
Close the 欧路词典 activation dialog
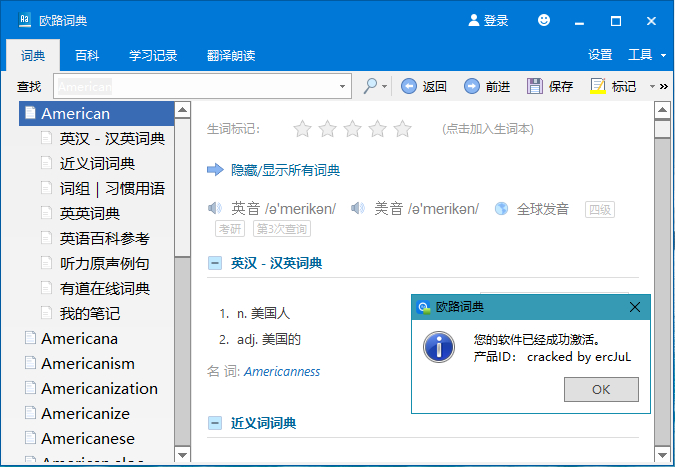635,307
